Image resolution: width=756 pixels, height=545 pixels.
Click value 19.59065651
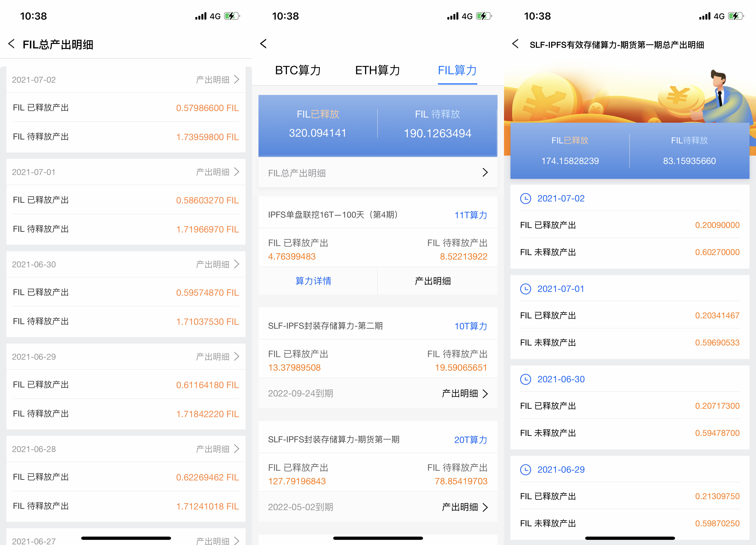click(461, 367)
